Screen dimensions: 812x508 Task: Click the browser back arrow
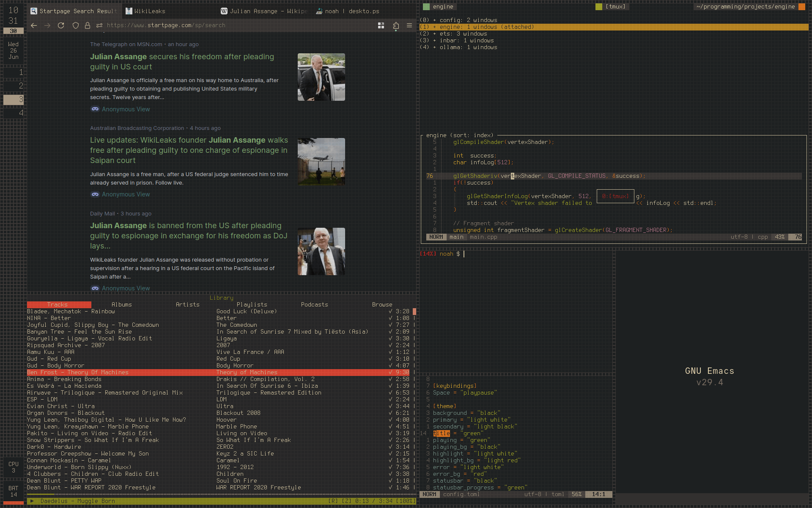tap(34, 25)
